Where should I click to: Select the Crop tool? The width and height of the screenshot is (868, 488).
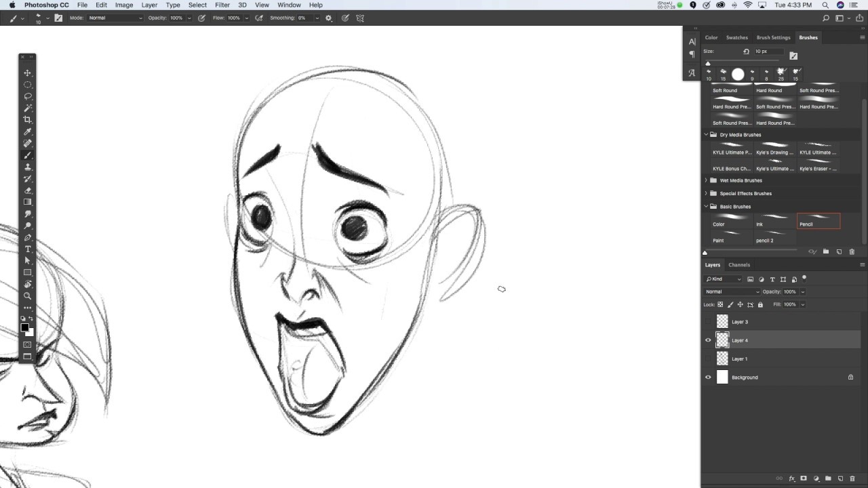[28, 120]
